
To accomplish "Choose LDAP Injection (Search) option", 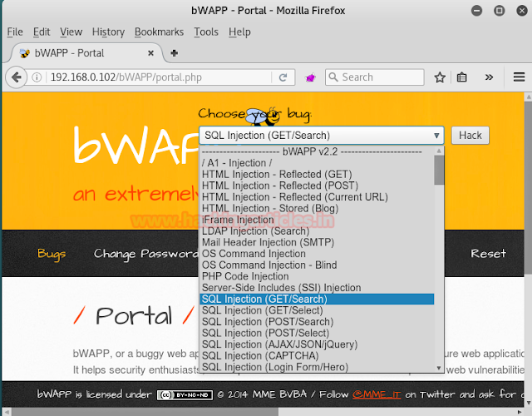I will (x=316, y=231).
